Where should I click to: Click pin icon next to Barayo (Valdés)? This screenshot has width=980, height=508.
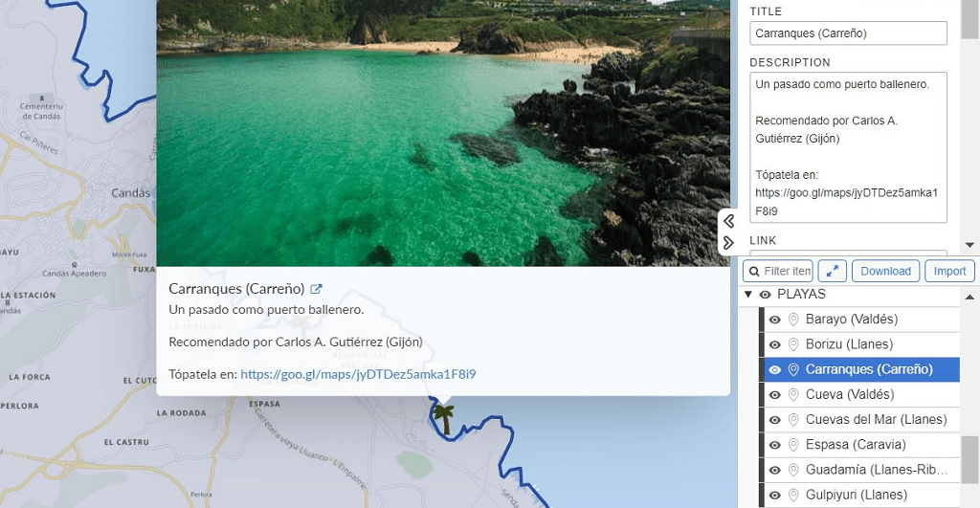coord(793,320)
